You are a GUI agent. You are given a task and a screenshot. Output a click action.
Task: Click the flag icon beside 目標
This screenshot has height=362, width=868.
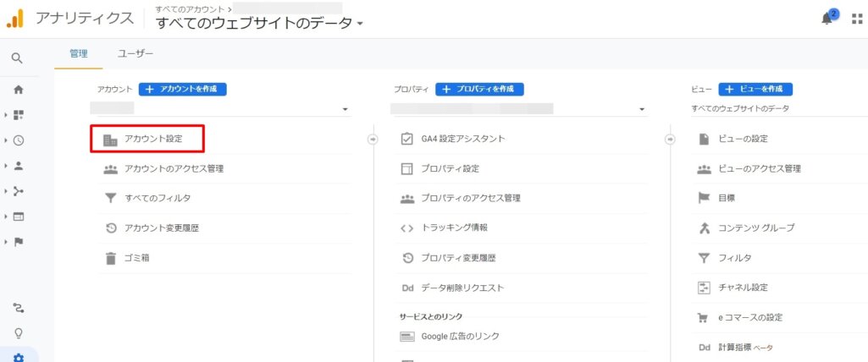tap(704, 198)
